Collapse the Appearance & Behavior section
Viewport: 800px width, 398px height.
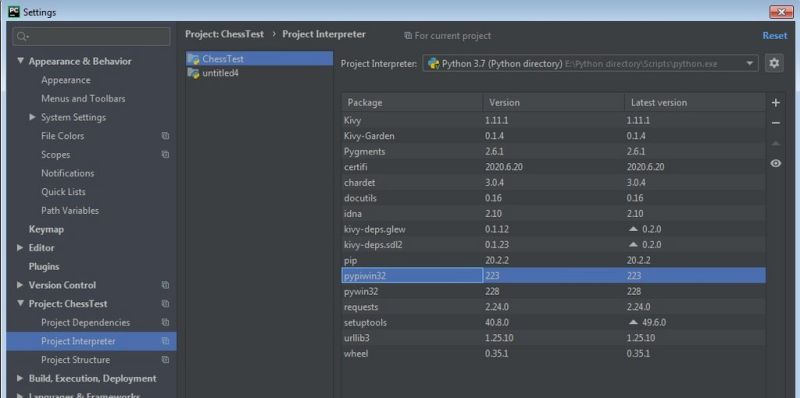[x=20, y=61]
